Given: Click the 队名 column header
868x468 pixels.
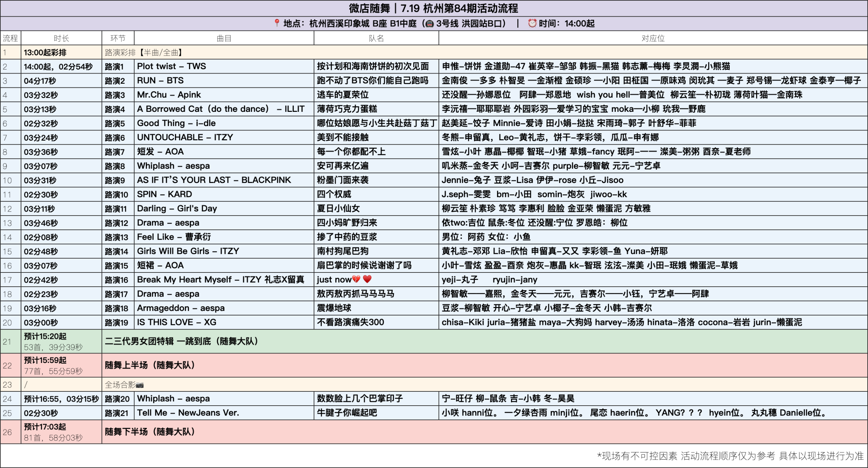Looking at the screenshot, I should coord(376,38).
